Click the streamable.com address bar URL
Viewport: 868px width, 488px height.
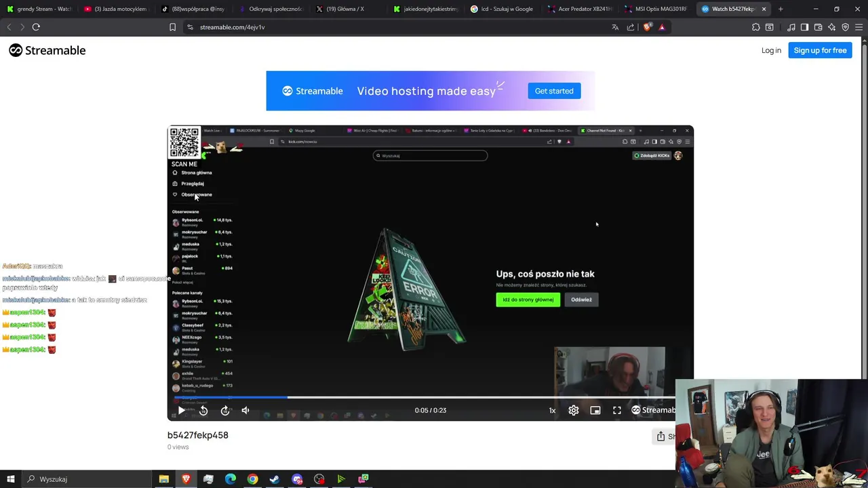coord(232,27)
